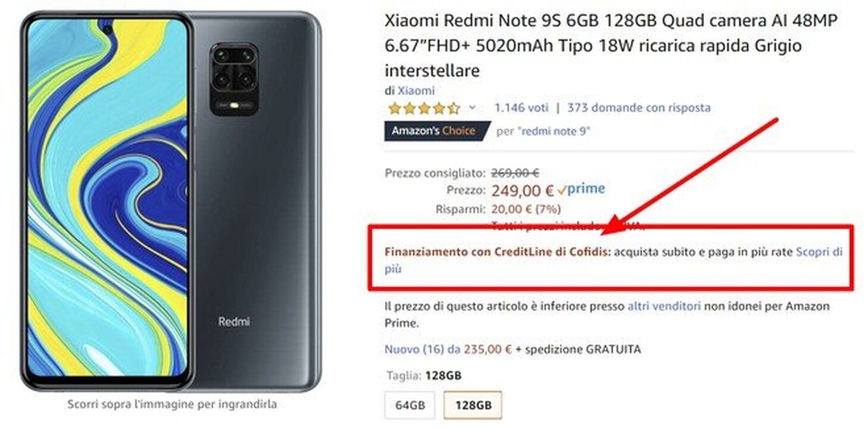Expand the rating breakdown chevron
Viewport: 868px width, 429px height.
coord(472,108)
